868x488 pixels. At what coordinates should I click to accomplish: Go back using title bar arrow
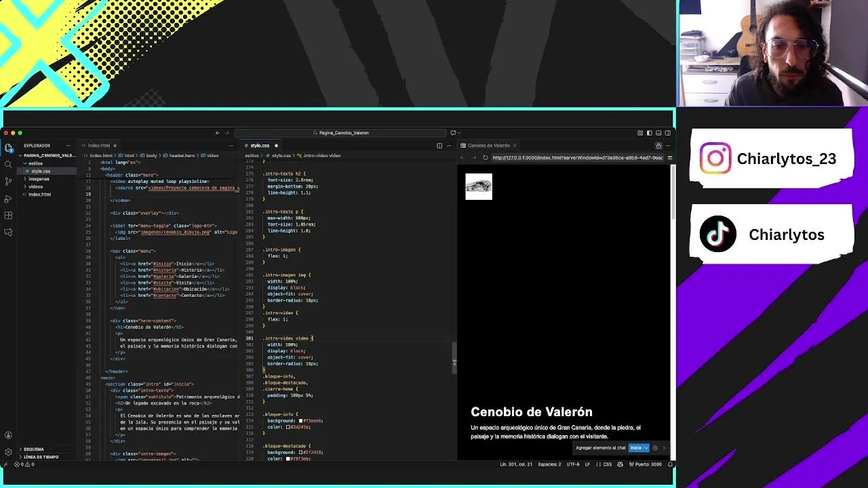coord(217,133)
